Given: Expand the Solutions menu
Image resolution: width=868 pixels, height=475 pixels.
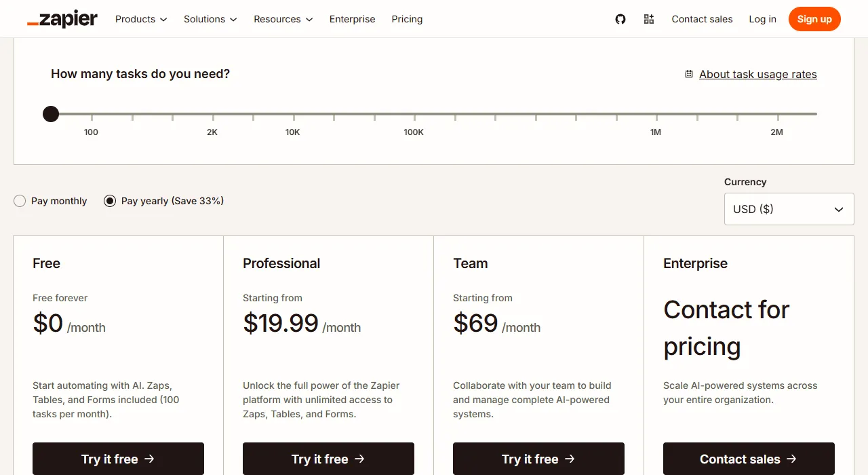Looking at the screenshot, I should [210, 19].
